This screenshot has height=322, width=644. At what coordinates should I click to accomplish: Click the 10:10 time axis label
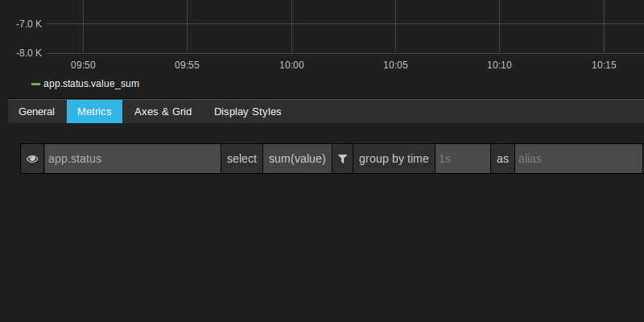click(499, 65)
